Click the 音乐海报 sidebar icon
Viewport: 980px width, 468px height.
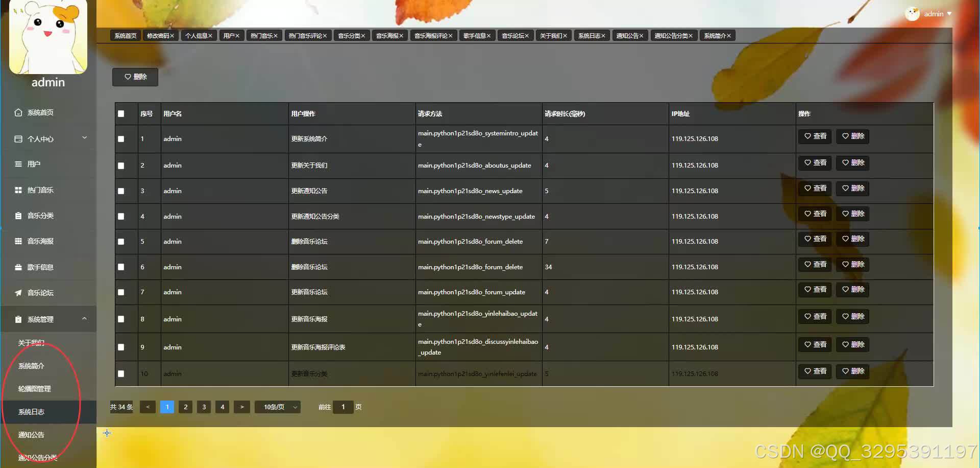18,241
